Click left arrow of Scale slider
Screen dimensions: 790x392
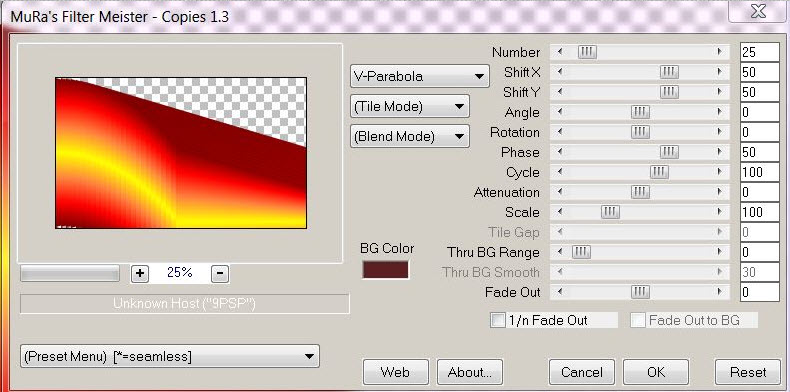560,212
